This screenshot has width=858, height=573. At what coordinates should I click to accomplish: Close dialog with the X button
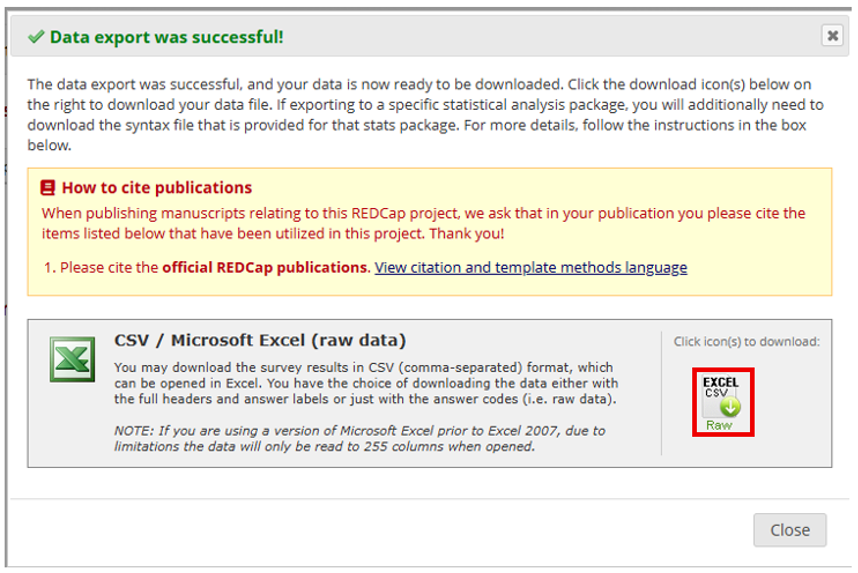coord(832,36)
